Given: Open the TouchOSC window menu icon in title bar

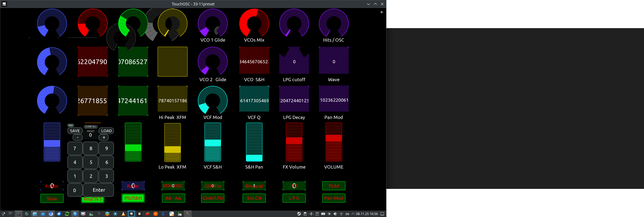Looking at the screenshot, I should pyautogui.click(x=4, y=4).
